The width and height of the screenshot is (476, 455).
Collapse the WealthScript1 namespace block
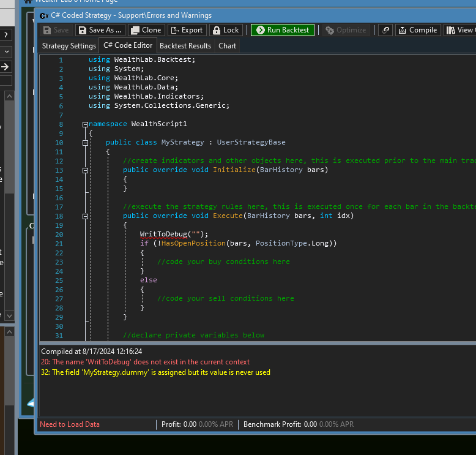coord(85,124)
